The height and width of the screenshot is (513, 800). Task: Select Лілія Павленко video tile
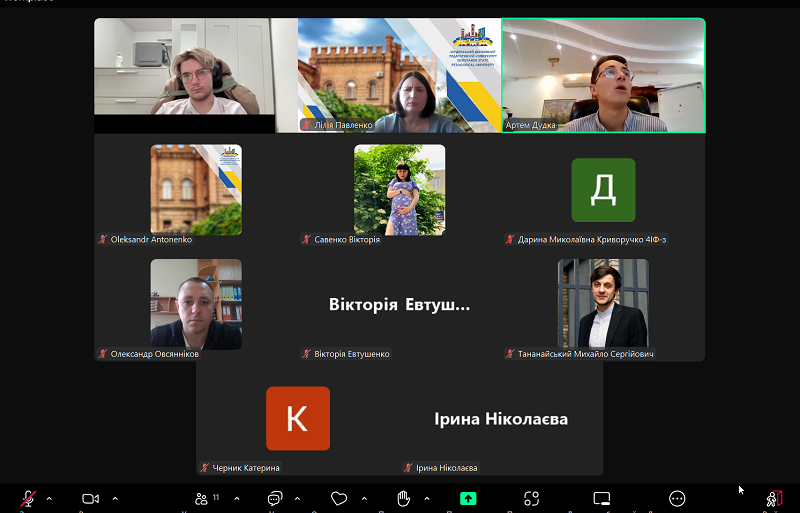399,76
